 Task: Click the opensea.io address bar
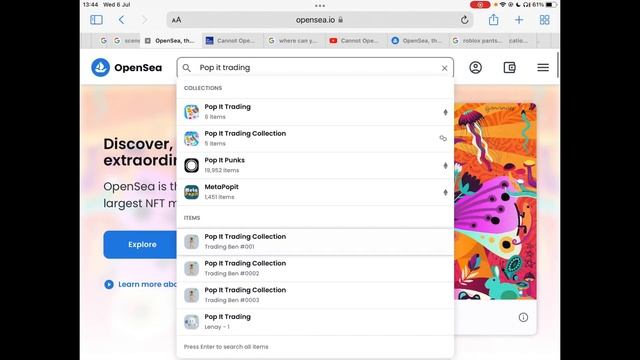click(320, 20)
